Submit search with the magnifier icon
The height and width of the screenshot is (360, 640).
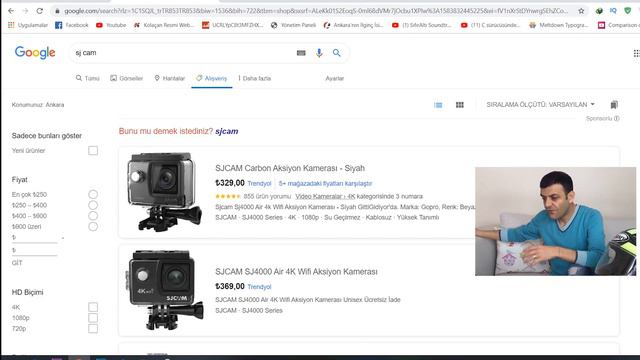click(337, 53)
